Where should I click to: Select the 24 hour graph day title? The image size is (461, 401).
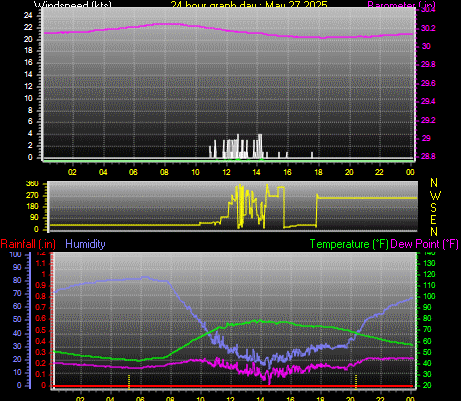click(x=249, y=4)
